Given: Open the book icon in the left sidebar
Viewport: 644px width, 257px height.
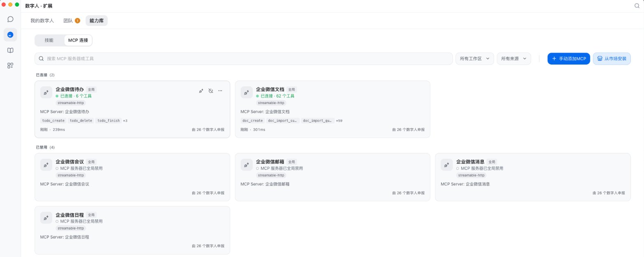Looking at the screenshot, I should pyautogui.click(x=10, y=50).
